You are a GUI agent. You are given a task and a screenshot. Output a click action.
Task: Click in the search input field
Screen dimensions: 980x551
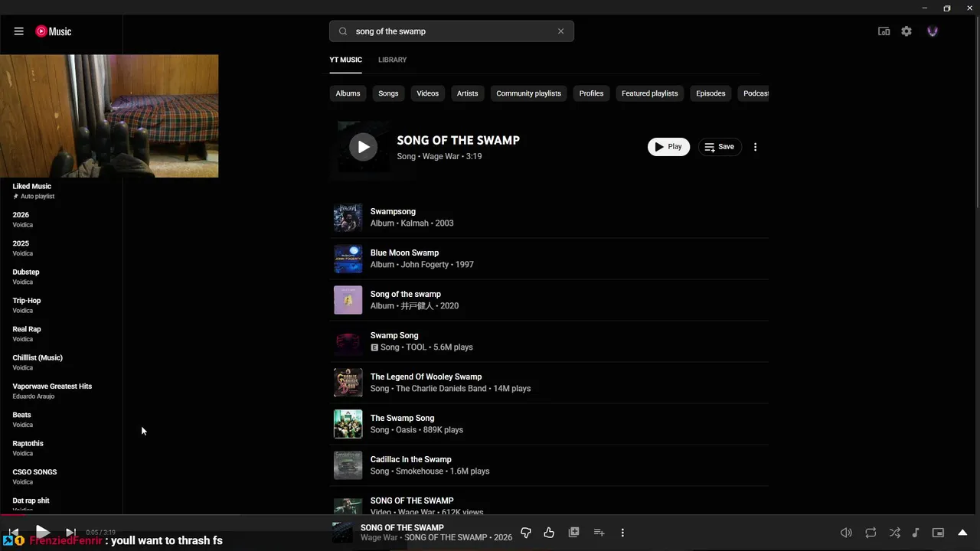452,31
